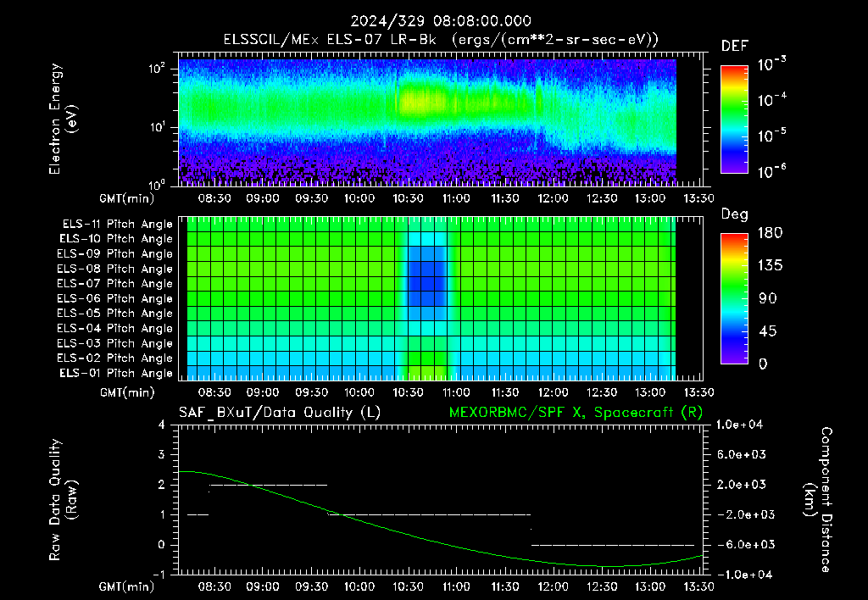This screenshot has height=600, width=868.
Task: Select the ELS-11 Pitch Angle row label
Action: (x=117, y=225)
